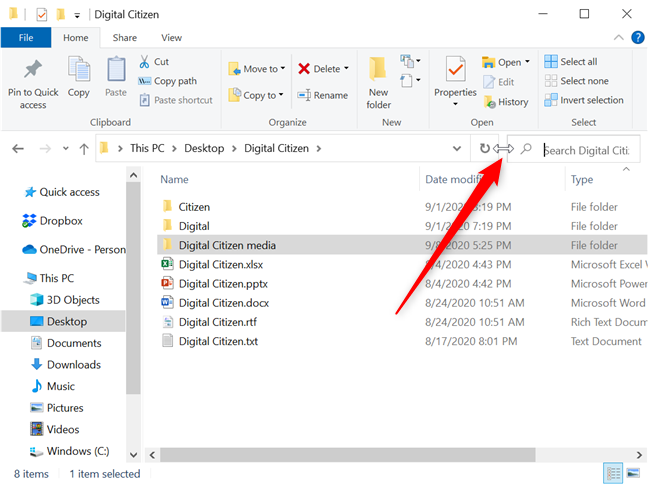Expand the Open button dropdown arrow
Image resolution: width=648 pixels, height=484 pixels.
pos(527,62)
